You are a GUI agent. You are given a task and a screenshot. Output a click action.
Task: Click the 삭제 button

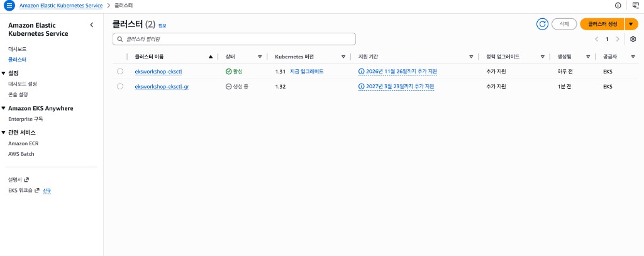tap(564, 25)
